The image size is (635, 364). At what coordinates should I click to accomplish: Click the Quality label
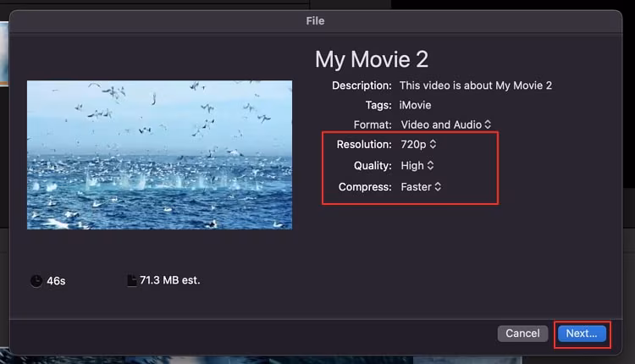pyautogui.click(x=372, y=166)
